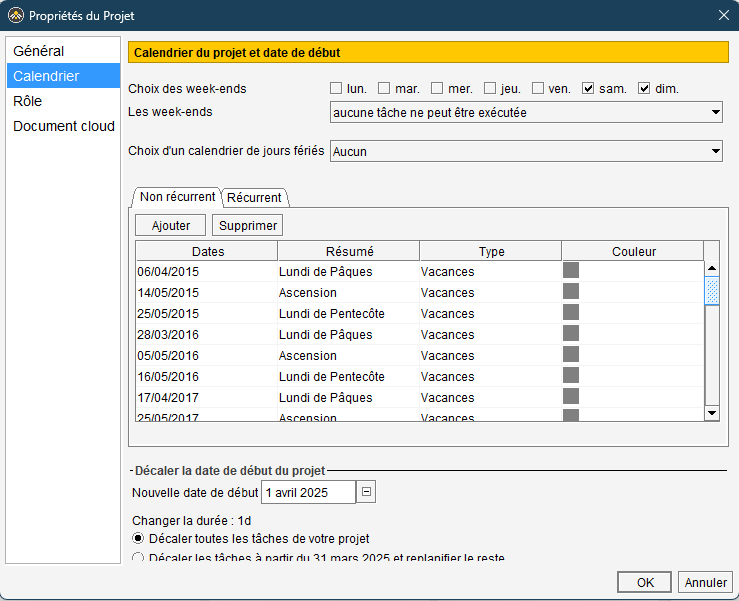Click the Type column header
Screen dimensions: 739x601
[x=491, y=251]
